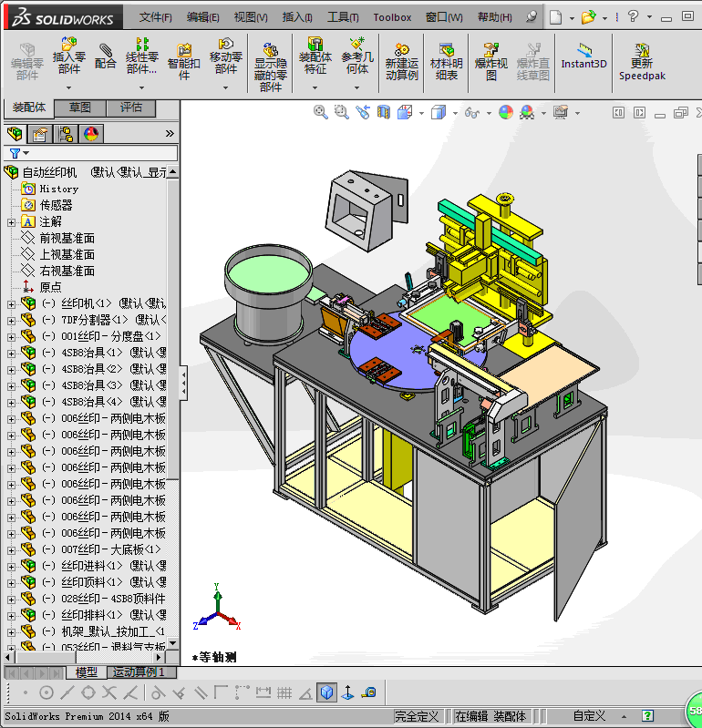Open the PropertyManager tab icon
Screen dimensions: 702x728
point(40,134)
